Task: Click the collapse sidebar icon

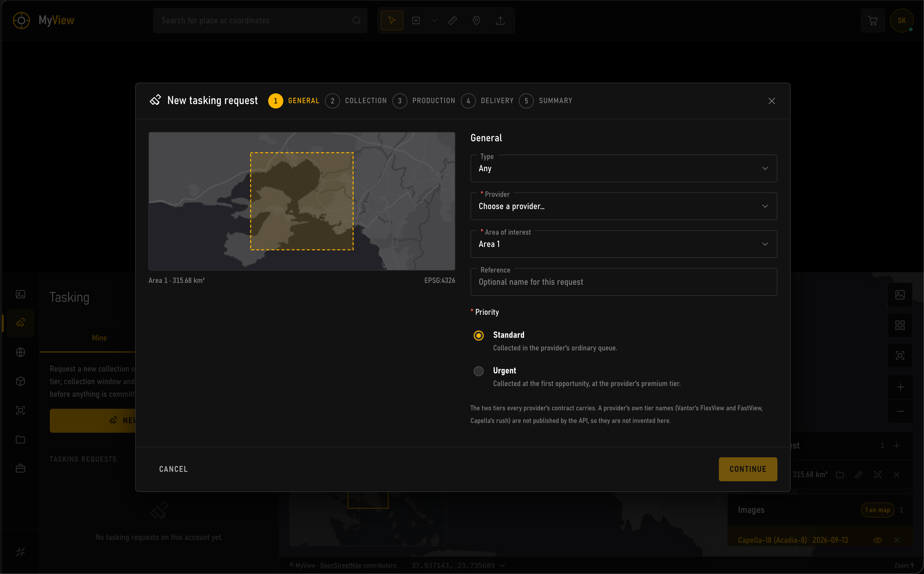Action: coord(20,552)
